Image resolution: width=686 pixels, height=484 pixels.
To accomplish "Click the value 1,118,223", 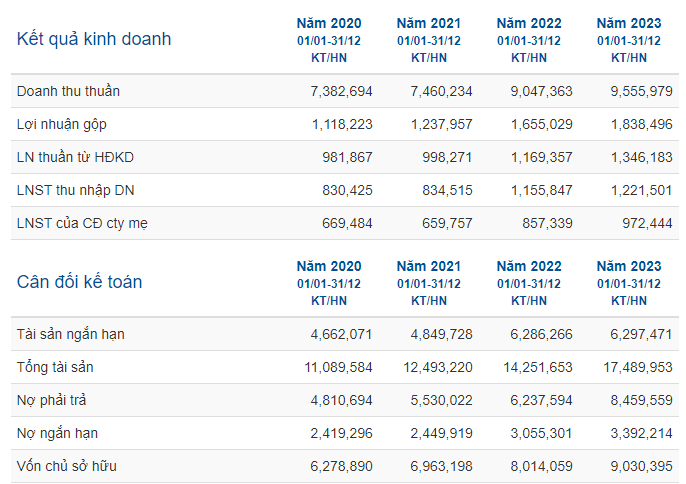I will [342, 125].
